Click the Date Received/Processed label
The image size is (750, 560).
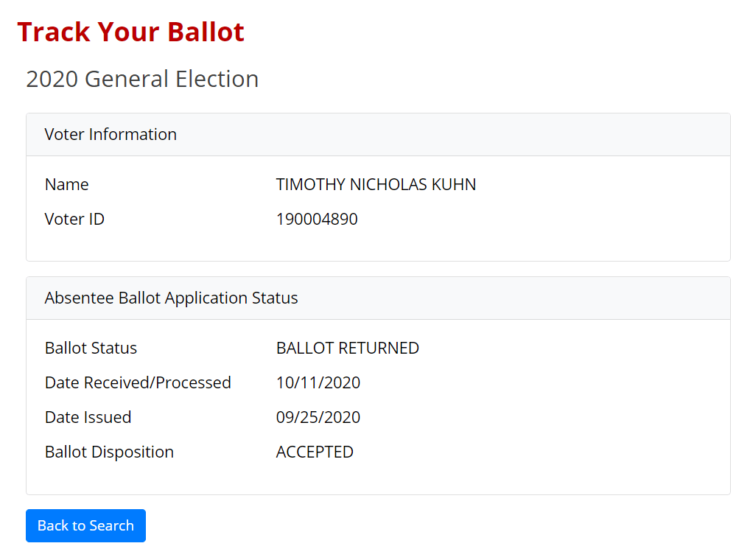[138, 382]
